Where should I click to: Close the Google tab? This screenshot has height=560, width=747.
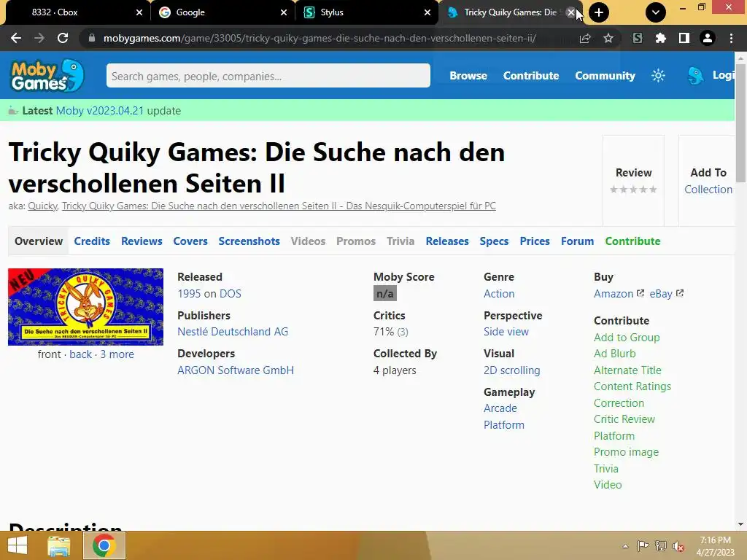(284, 12)
